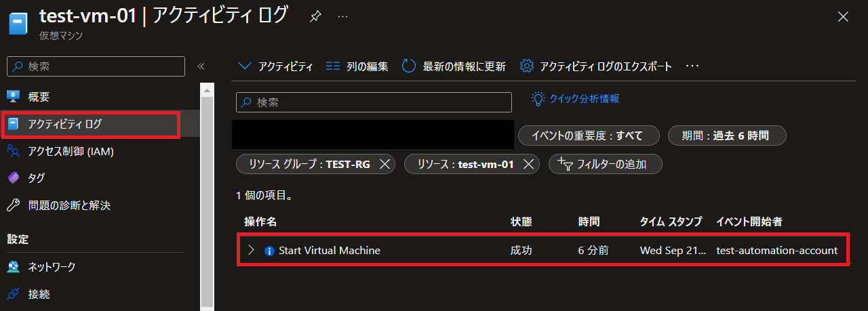This screenshot has width=868, height=311.
Task: Click the column list icon for 列の編集
Action: click(x=332, y=66)
